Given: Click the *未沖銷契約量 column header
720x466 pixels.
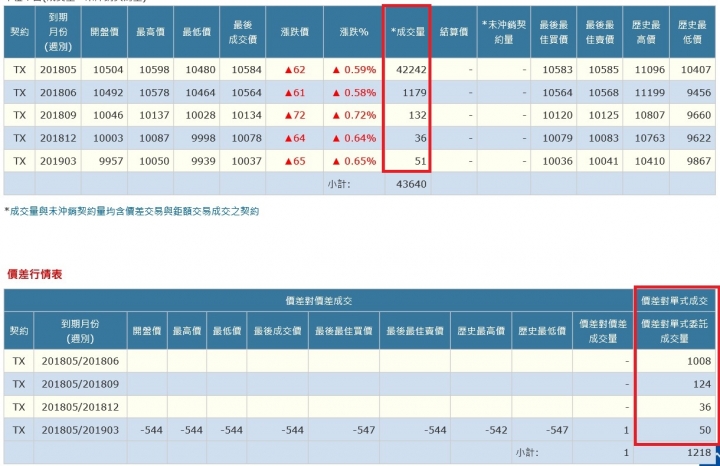Looking at the screenshot, I should point(504,32).
